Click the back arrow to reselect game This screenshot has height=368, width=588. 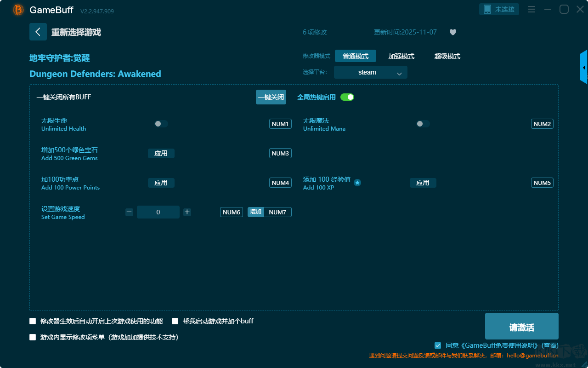(38, 32)
